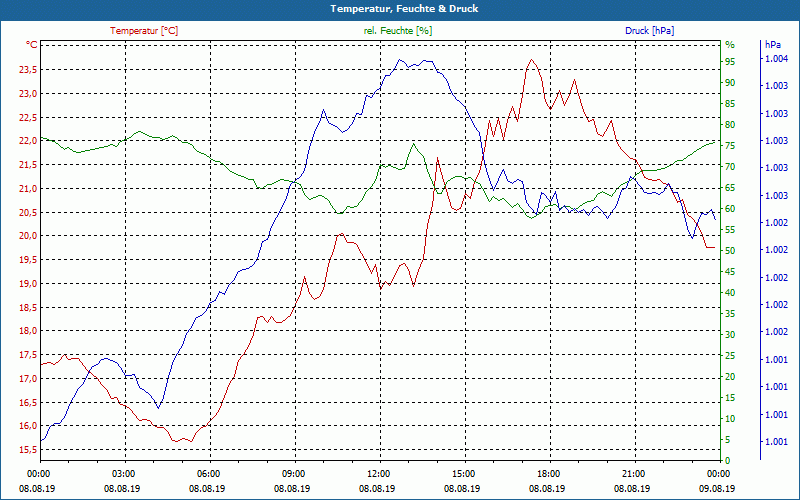The image size is (800, 500).
Task: Click the green "60" humidity axis tick
Action: (730, 209)
